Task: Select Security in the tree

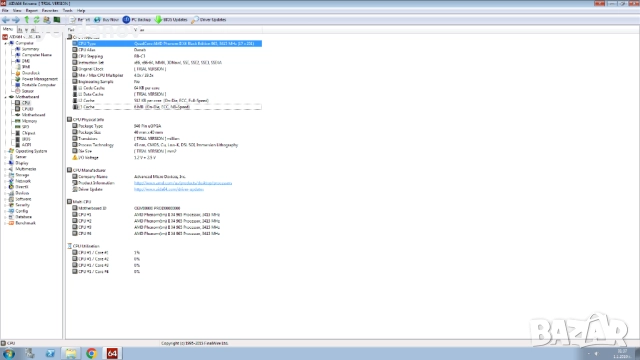Action: pos(22,205)
